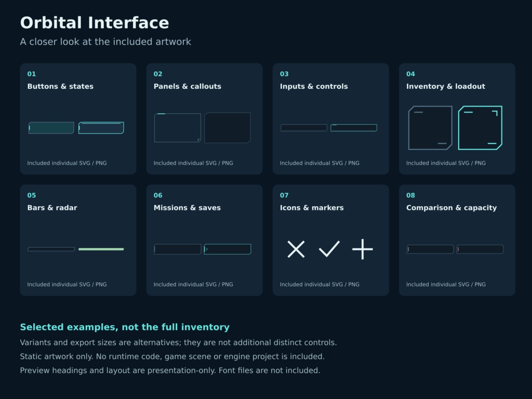Click the plus icon

coord(362,249)
